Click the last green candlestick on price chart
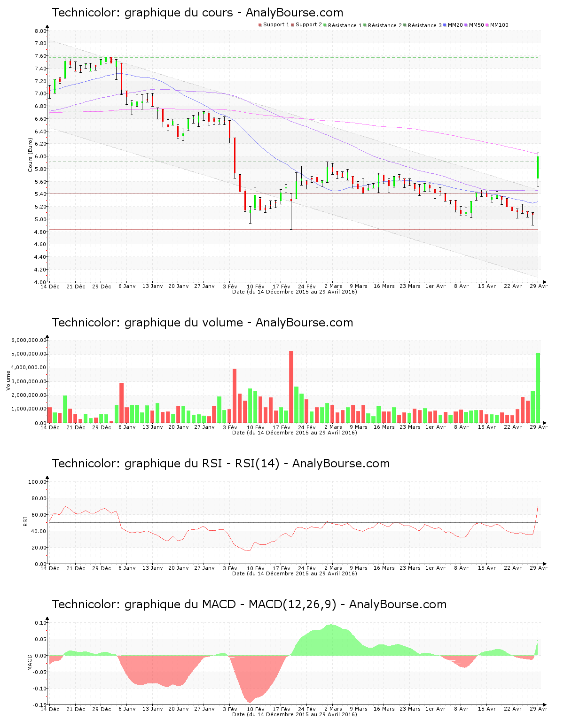This screenshot has width=564, height=728. coord(538,167)
